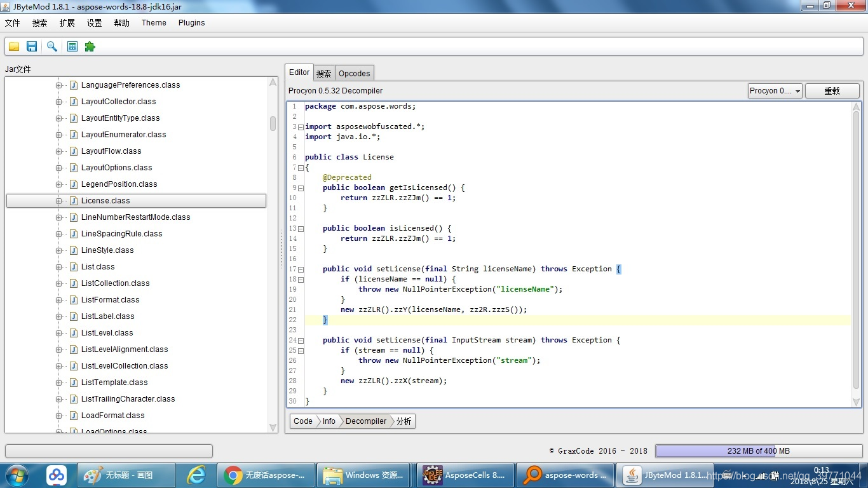The height and width of the screenshot is (488, 868).
Task: Expand LayoutCollector.class tree node
Action: (x=59, y=102)
